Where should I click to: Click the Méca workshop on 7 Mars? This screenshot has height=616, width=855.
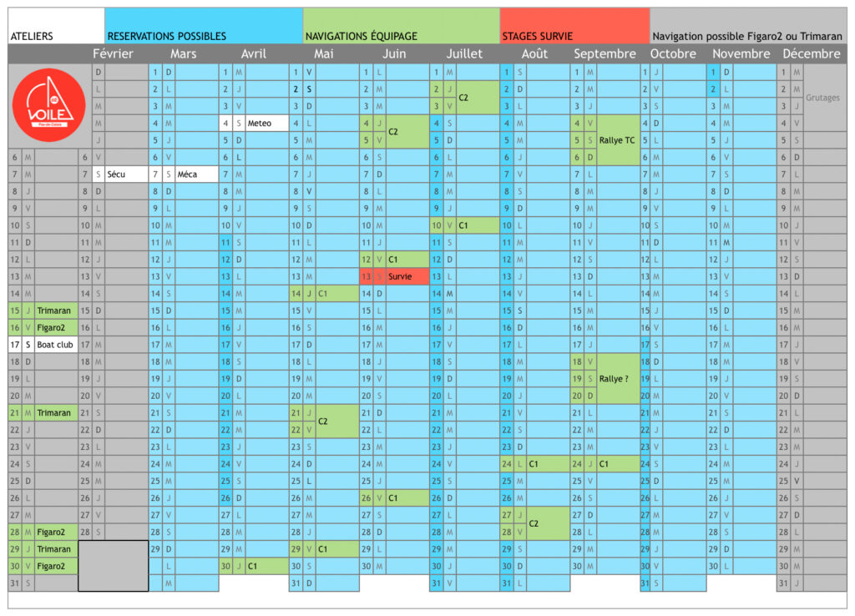coord(196,174)
